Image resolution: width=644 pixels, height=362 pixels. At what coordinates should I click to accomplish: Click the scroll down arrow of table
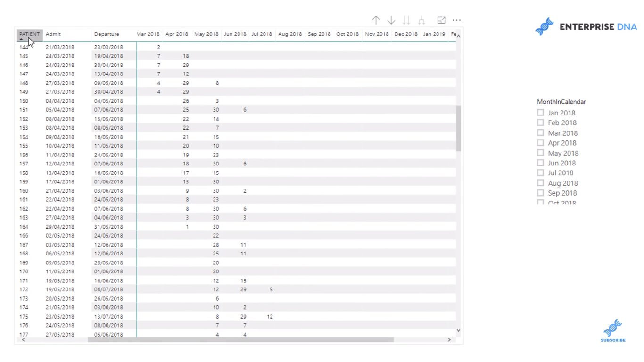(x=458, y=331)
